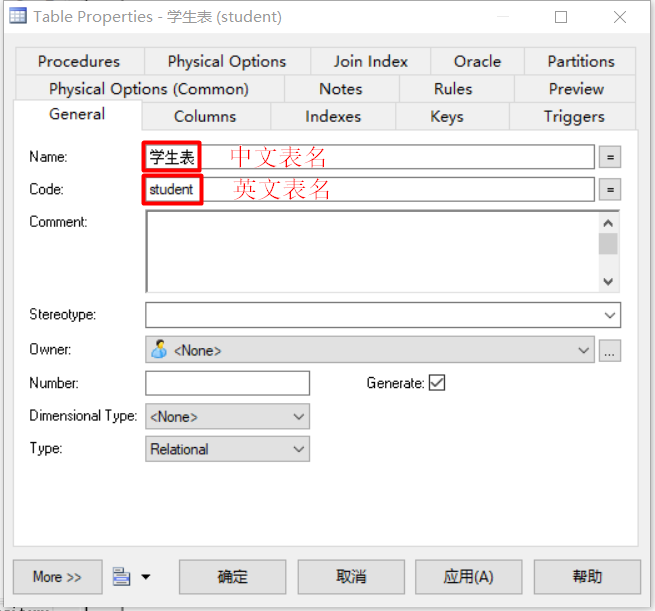
Task: Open the Type dropdown showing Relational
Action: (298, 449)
